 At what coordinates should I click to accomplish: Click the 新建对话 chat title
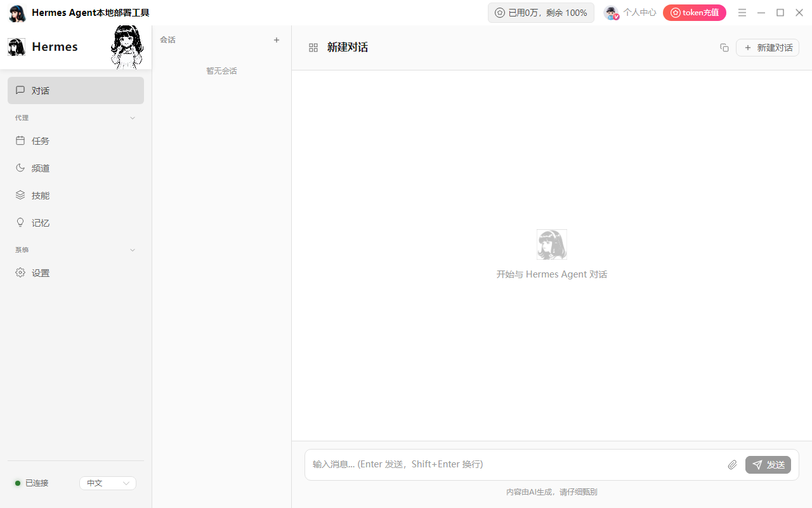pyautogui.click(x=348, y=48)
